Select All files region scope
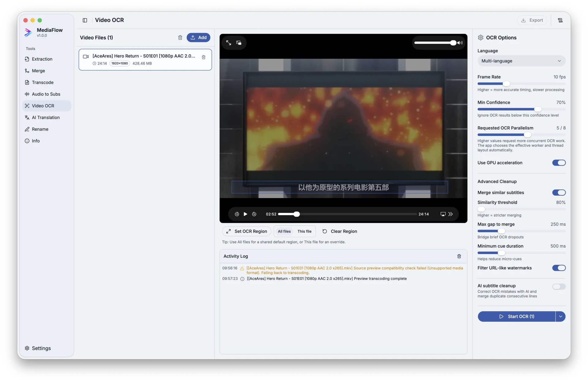The height and width of the screenshot is (382, 588). coord(284,231)
